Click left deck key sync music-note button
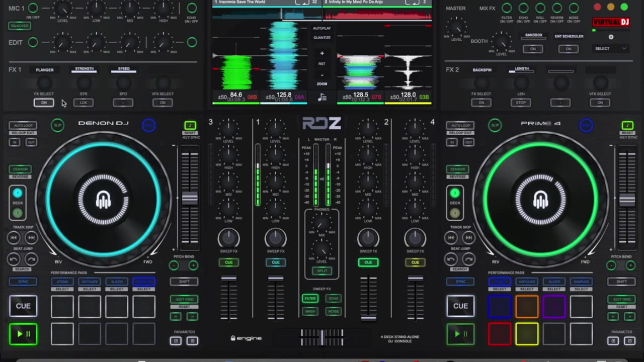The width and height of the screenshot is (644, 362). coord(190,125)
